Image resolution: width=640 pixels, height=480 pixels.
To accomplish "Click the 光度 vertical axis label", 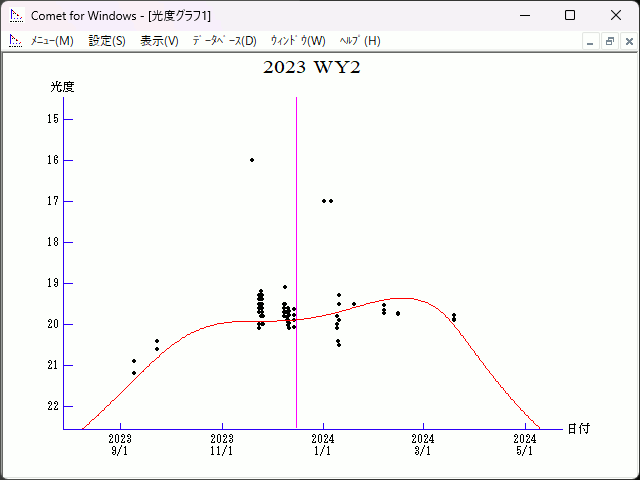I will (63, 87).
